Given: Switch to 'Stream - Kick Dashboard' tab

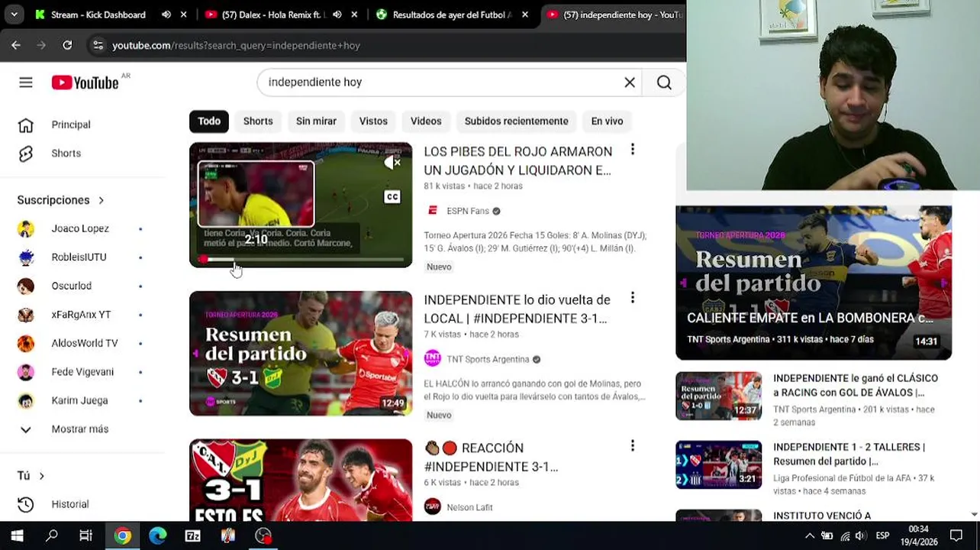Looking at the screenshot, I should (99, 15).
